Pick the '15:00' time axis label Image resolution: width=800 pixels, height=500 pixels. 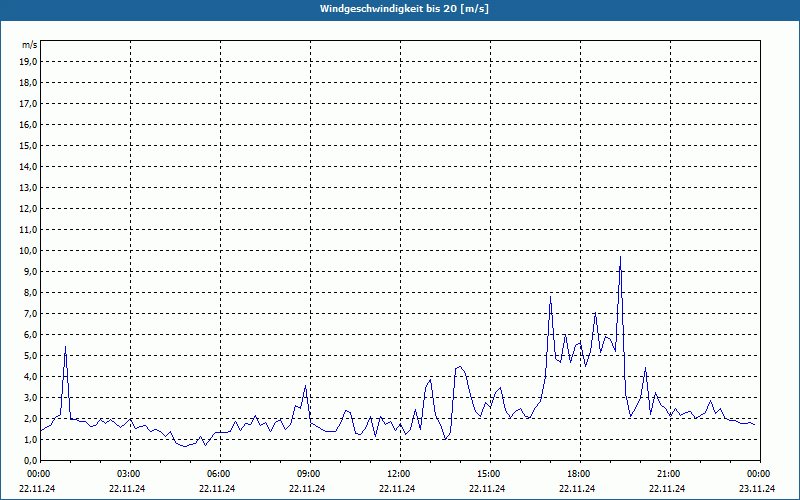coord(489,474)
